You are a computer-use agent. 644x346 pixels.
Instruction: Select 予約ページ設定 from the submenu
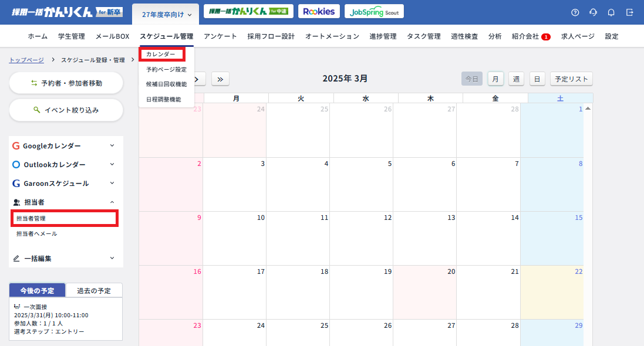pyautogui.click(x=166, y=69)
